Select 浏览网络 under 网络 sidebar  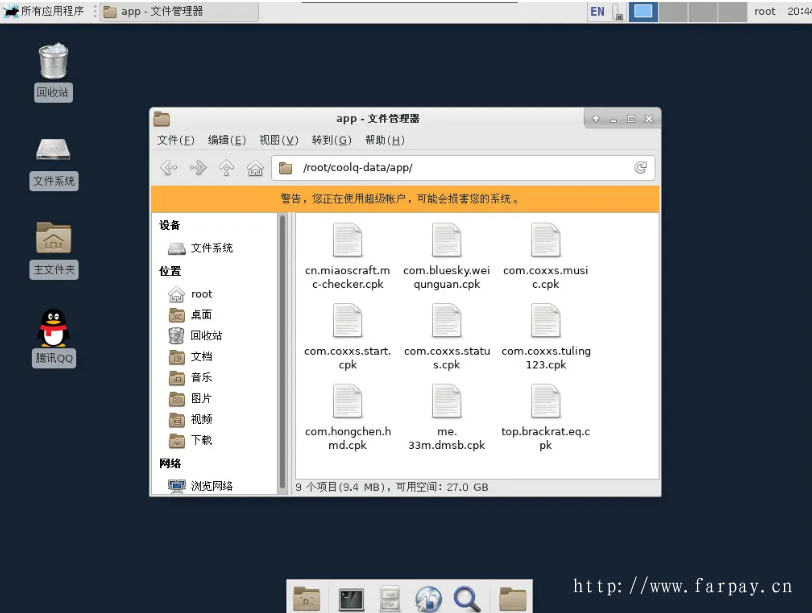211,486
